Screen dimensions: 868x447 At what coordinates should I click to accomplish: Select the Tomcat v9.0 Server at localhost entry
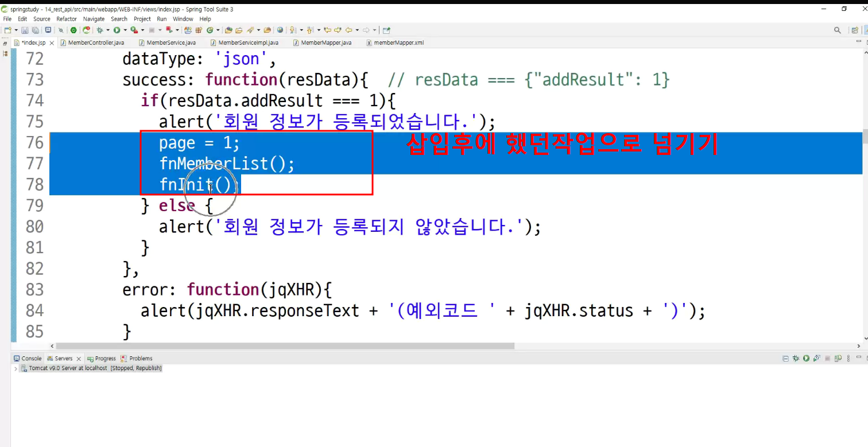click(91, 368)
